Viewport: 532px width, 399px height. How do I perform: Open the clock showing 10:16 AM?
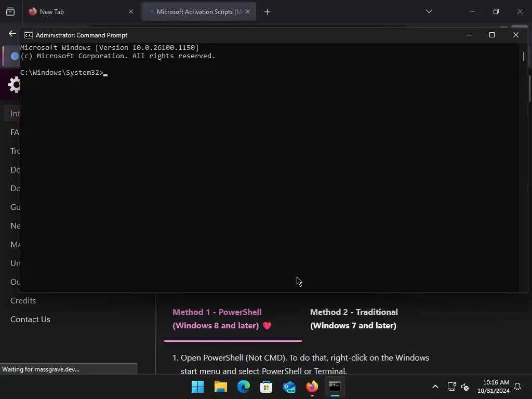click(494, 387)
